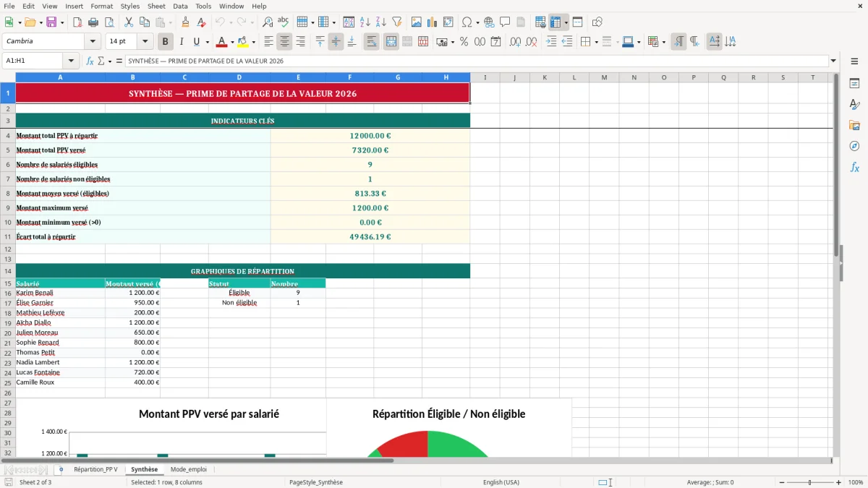Click the Formula equals button
The image size is (868, 488).
click(119, 61)
